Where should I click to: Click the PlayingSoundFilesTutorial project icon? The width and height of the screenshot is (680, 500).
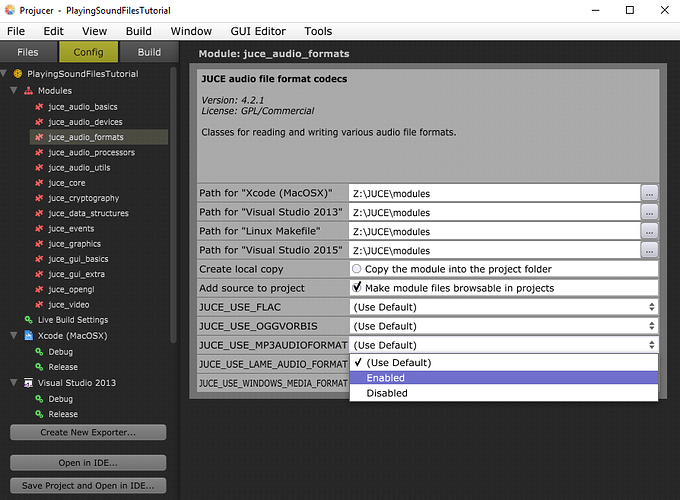18,74
